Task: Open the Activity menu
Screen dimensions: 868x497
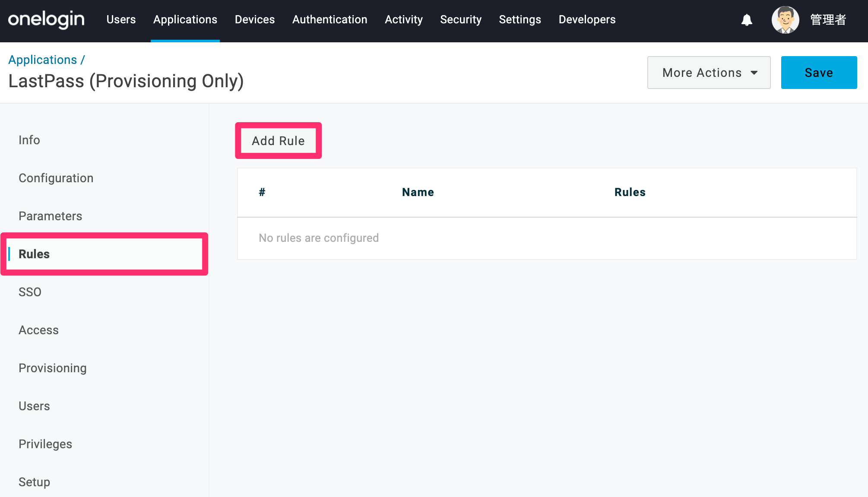Action: pyautogui.click(x=404, y=19)
